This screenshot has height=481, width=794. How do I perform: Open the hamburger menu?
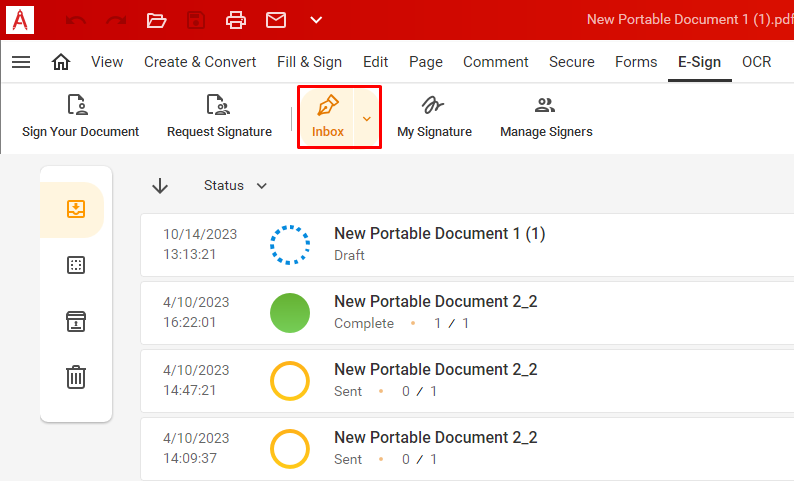[21, 62]
